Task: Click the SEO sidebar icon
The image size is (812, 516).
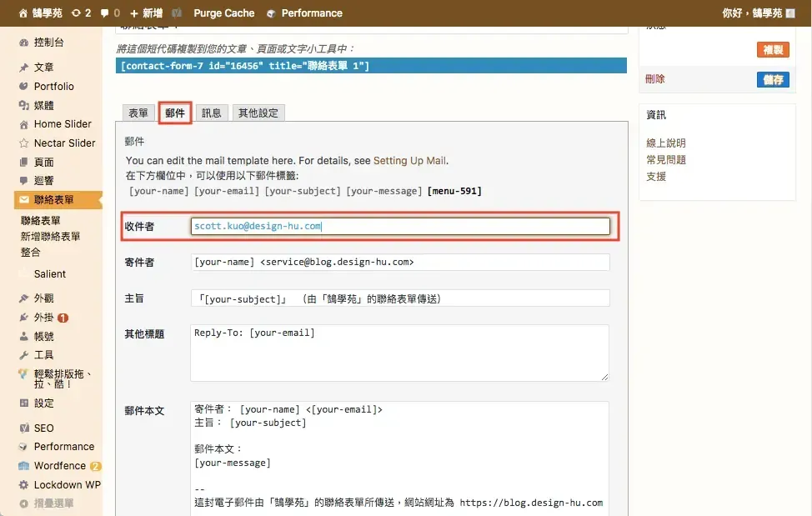Action: 24,428
